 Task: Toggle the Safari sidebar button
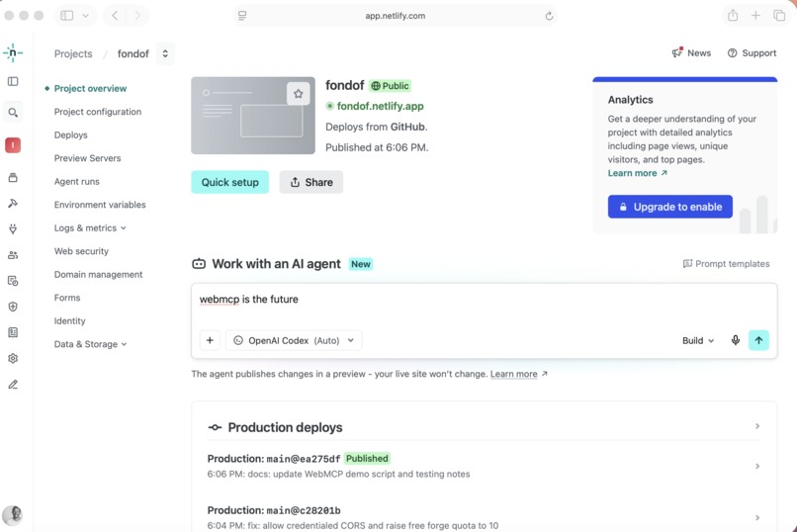tap(66, 15)
